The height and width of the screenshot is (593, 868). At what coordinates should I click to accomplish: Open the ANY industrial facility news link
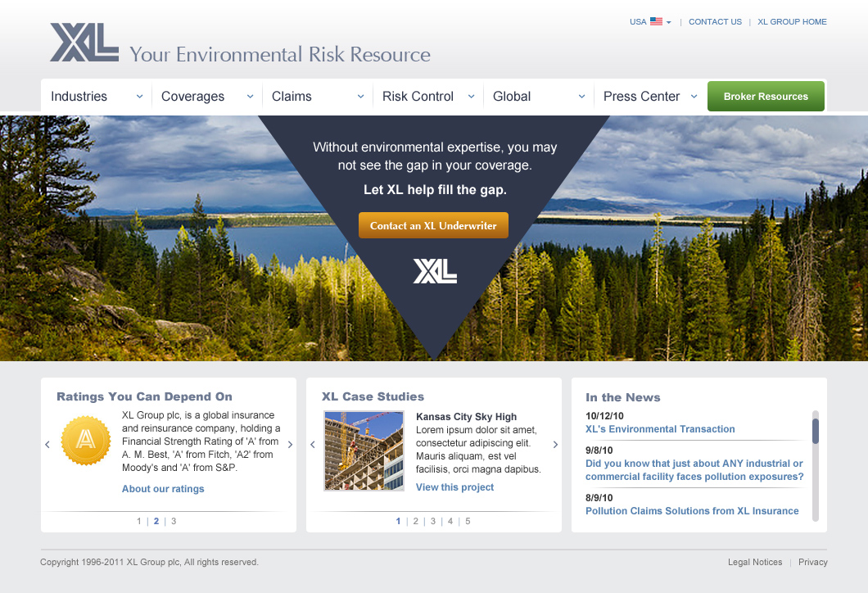[x=694, y=470]
